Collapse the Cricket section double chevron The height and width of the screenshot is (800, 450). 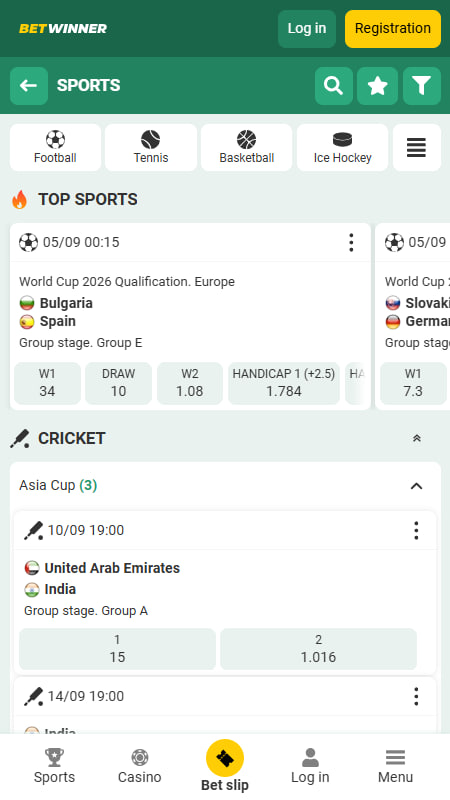click(x=417, y=438)
